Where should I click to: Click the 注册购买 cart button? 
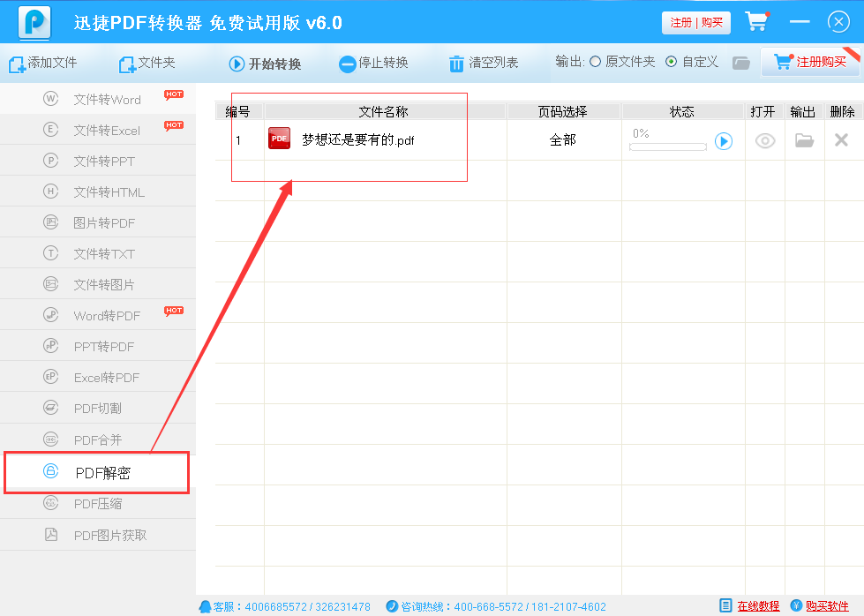810,62
